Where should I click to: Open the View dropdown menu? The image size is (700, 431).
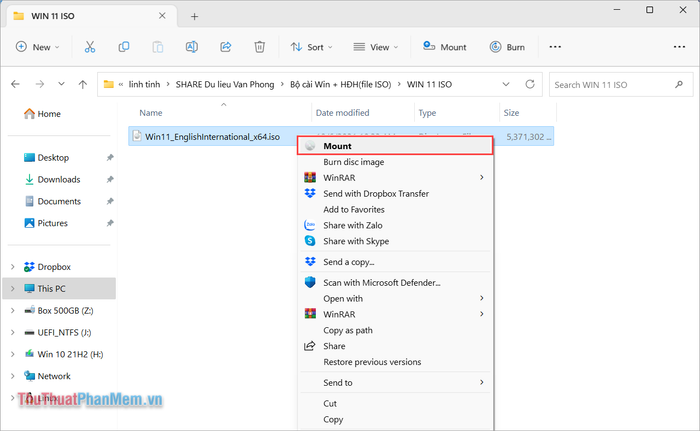375,47
